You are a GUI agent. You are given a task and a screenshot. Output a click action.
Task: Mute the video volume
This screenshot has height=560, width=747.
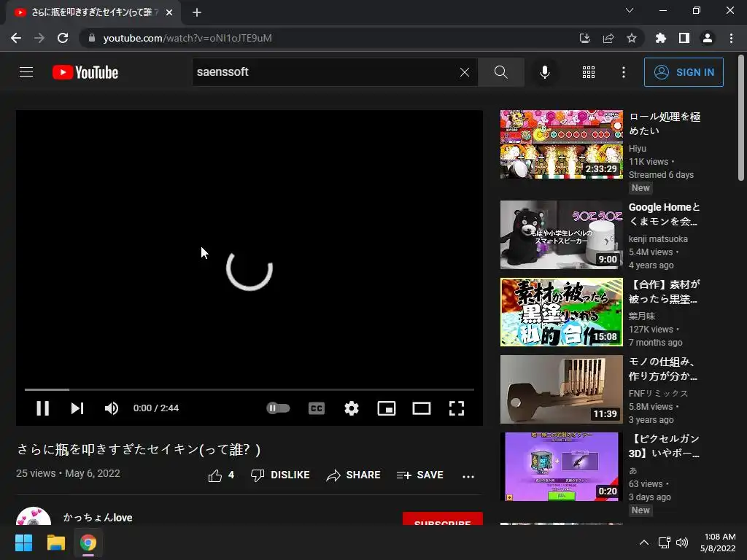point(112,408)
